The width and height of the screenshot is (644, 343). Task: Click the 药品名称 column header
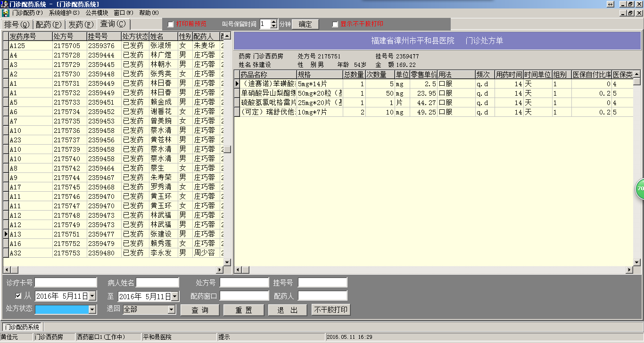tap(268, 74)
